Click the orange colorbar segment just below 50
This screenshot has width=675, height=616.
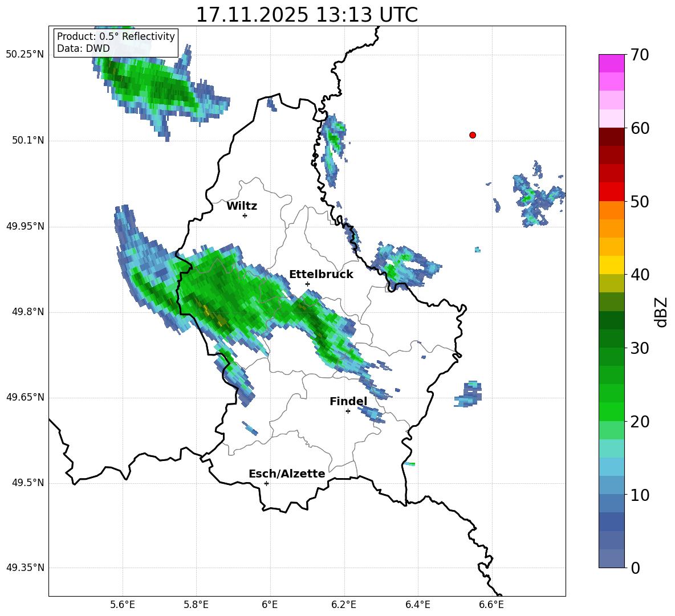pos(611,210)
